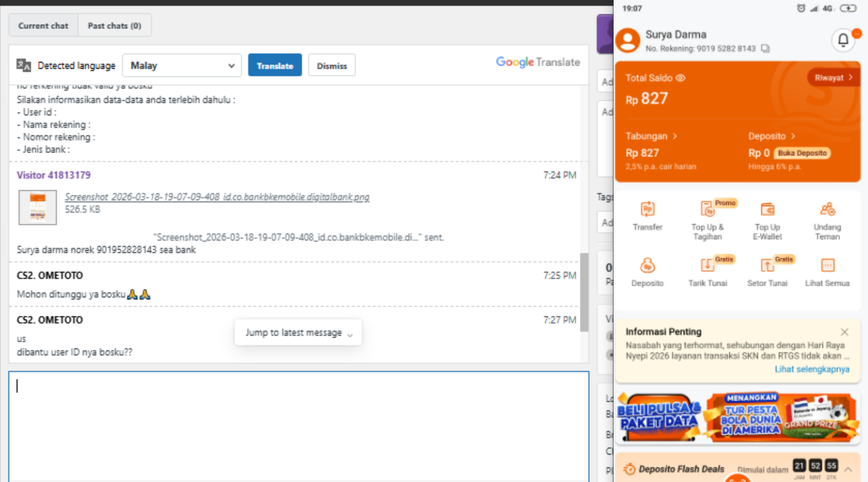The width and height of the screenshot is (868, 482).
Task: Click Rp 827 total balance amount
Action: (x=647, y=99)
